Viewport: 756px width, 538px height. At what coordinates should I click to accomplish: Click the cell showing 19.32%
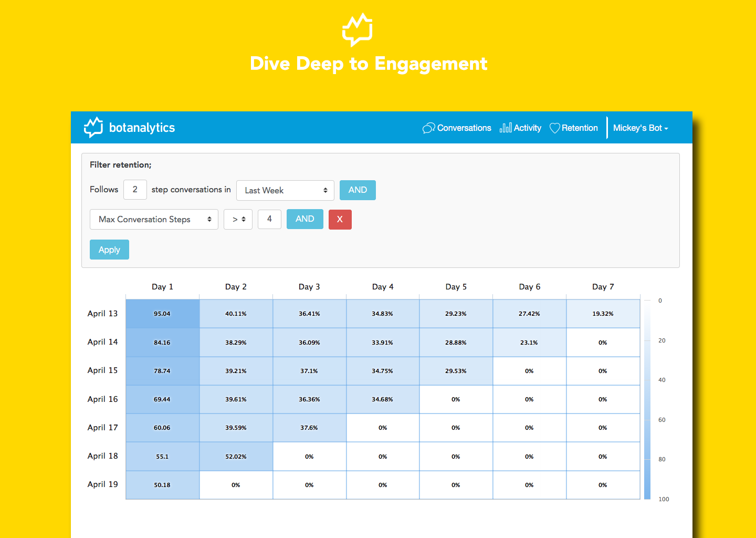603,314
